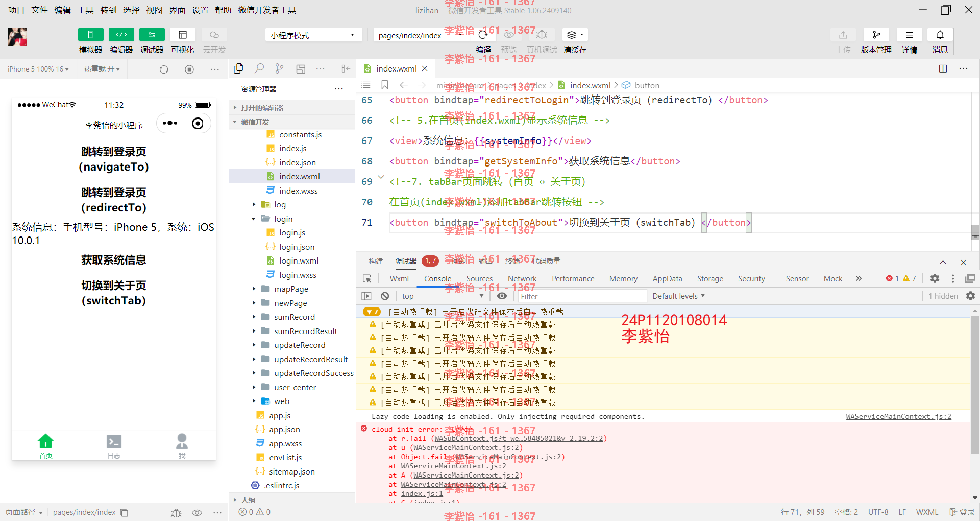This screenshot has height=521, width=980.
Task: Open devtools settings gear
Action: click(935, 278)
